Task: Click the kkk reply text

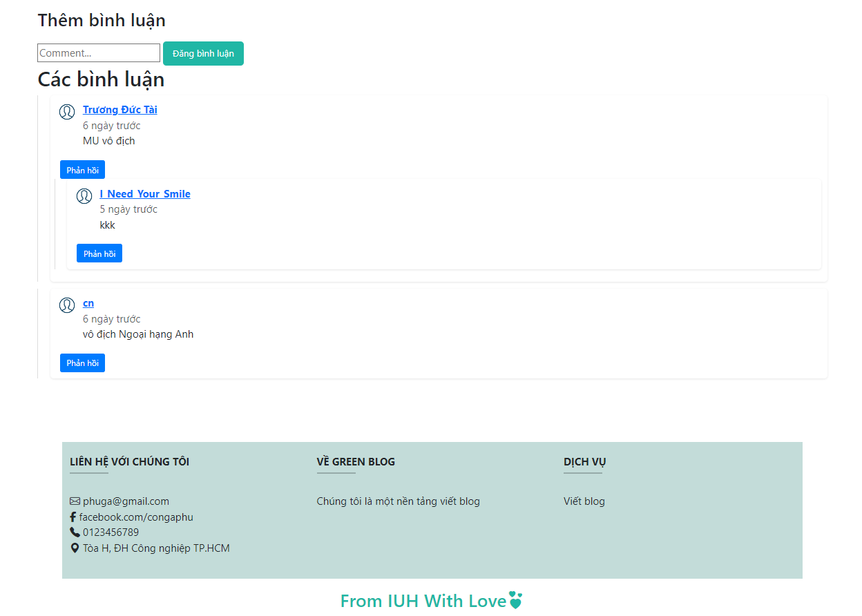Action: (x=107, y=225)
